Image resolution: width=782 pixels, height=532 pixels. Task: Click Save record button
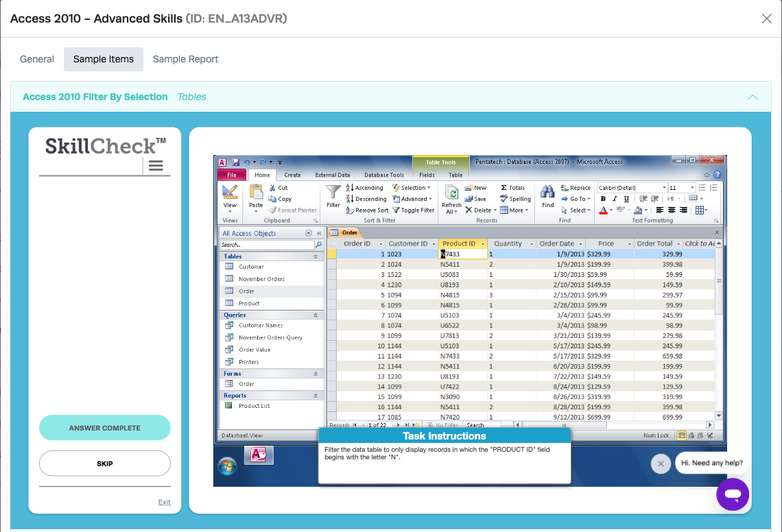pyautogui.click(x=475, y=199)
